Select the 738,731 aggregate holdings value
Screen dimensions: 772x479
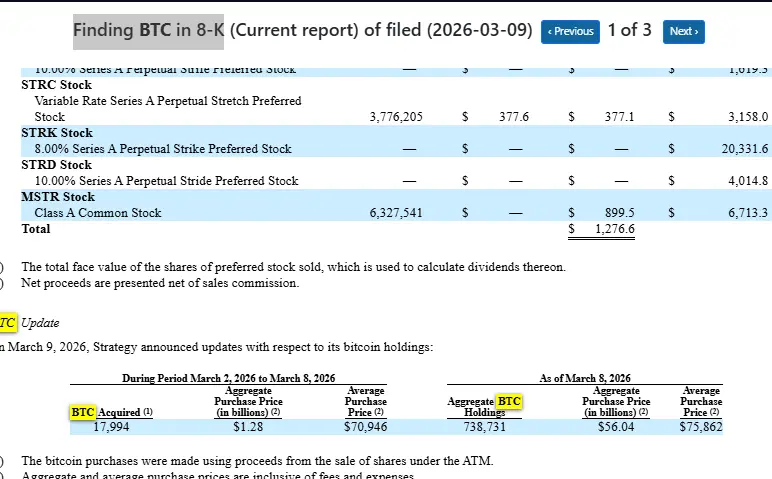pos(484,426)
